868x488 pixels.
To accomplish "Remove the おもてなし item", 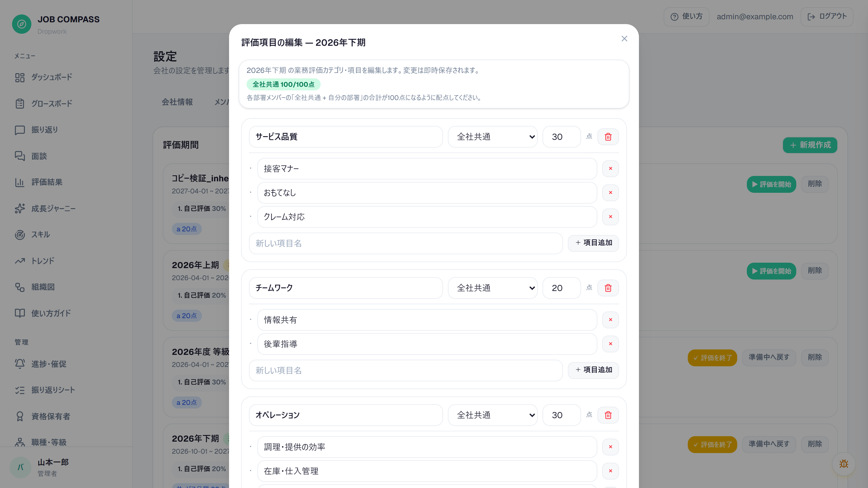I will click(610, 193).
